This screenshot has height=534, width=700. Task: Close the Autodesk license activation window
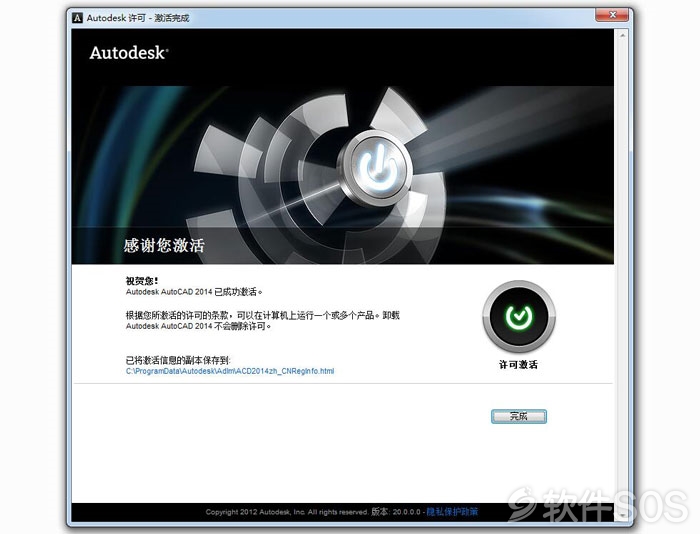[x=612, y=15]
